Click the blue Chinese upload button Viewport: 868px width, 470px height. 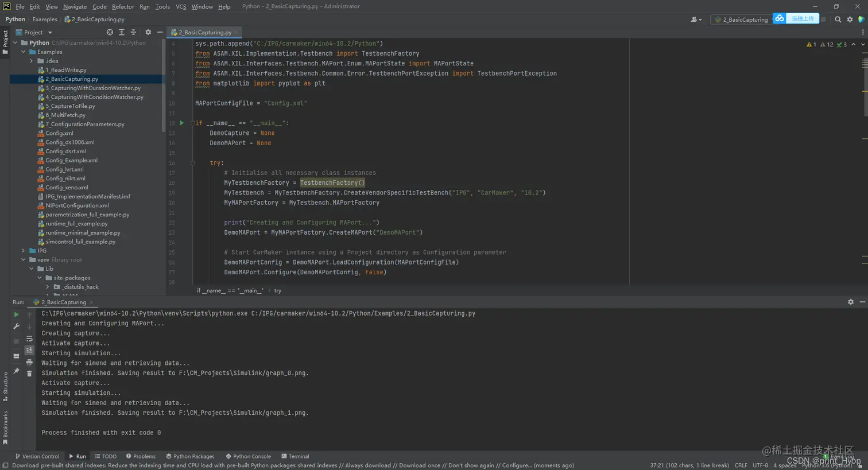click(x=803, y=18)
